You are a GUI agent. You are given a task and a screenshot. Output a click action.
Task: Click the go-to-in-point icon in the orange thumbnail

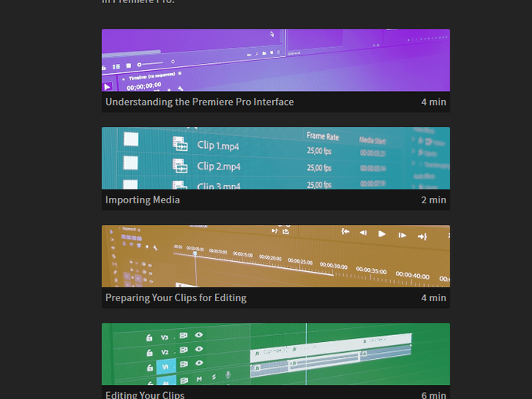pos(345,232)
